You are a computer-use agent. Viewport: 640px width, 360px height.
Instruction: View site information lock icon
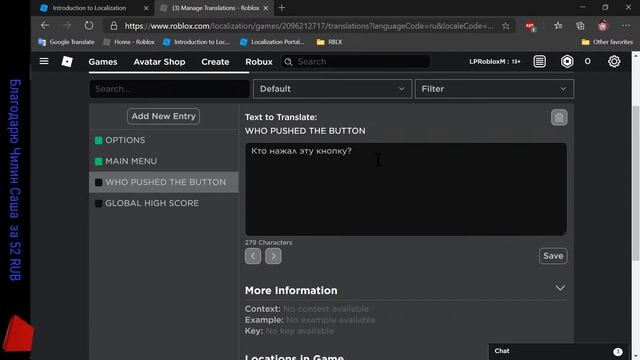114,26
